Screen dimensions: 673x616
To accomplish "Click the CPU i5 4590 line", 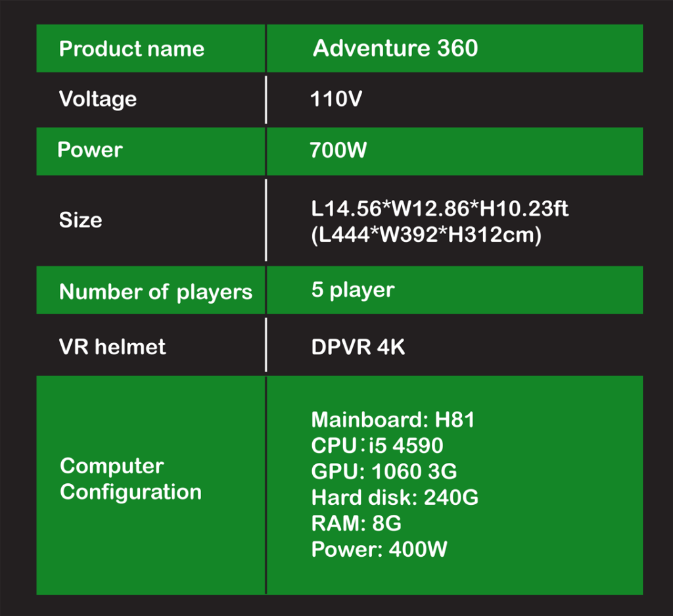I will [x=377, y=445].
